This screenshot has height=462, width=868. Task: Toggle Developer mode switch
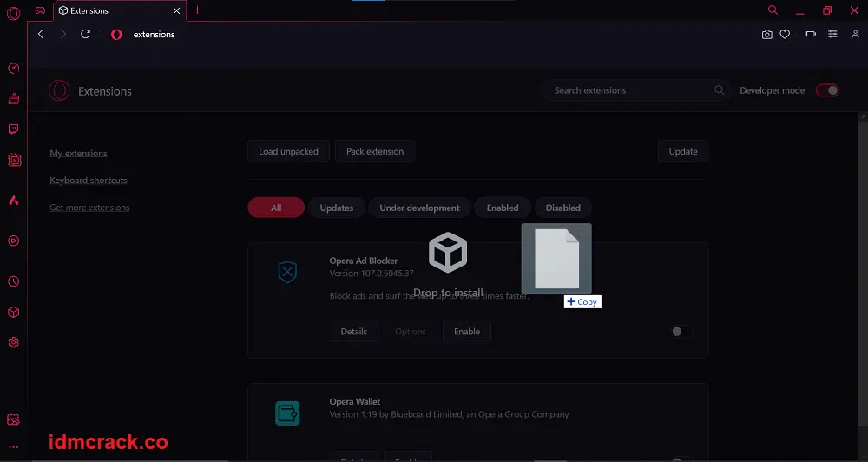[x=827, y=90]
